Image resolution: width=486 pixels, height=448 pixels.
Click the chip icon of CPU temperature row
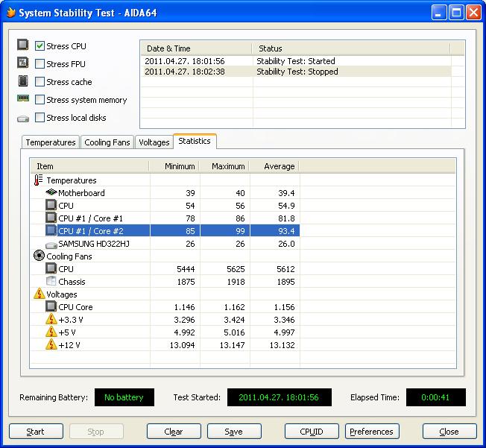pos(51,205)
